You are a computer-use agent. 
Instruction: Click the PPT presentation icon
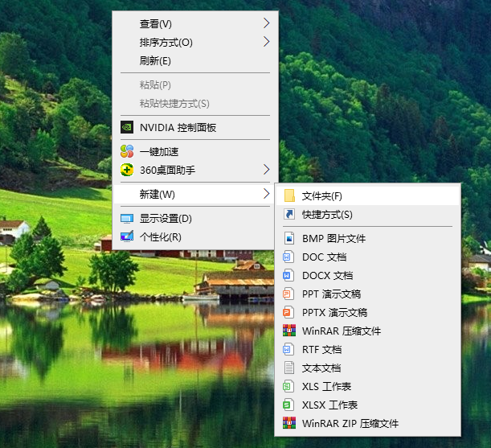coord(288,294)
